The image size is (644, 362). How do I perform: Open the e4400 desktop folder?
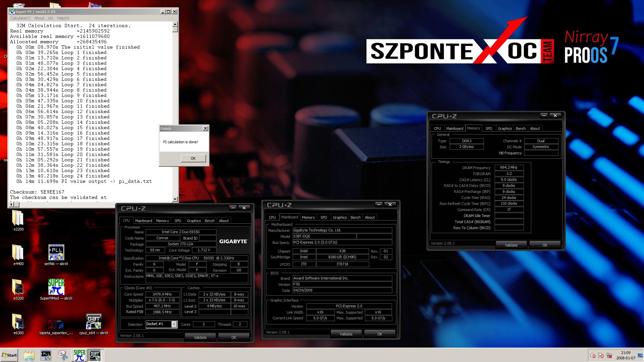point(18,254)
